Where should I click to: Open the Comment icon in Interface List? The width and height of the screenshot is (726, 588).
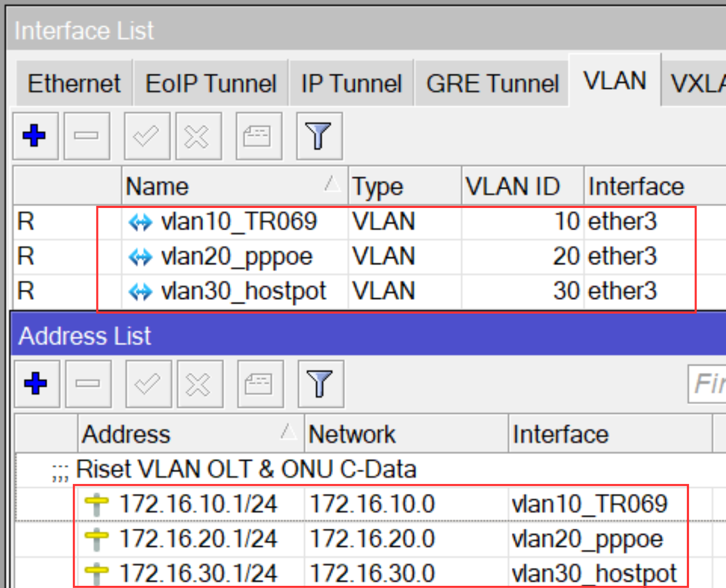[259, 136]
